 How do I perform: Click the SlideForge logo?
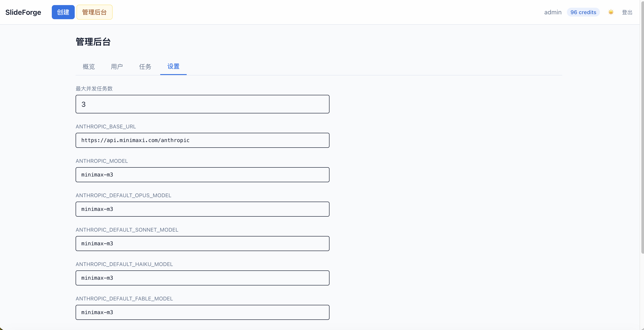click(x=23, y=12)
